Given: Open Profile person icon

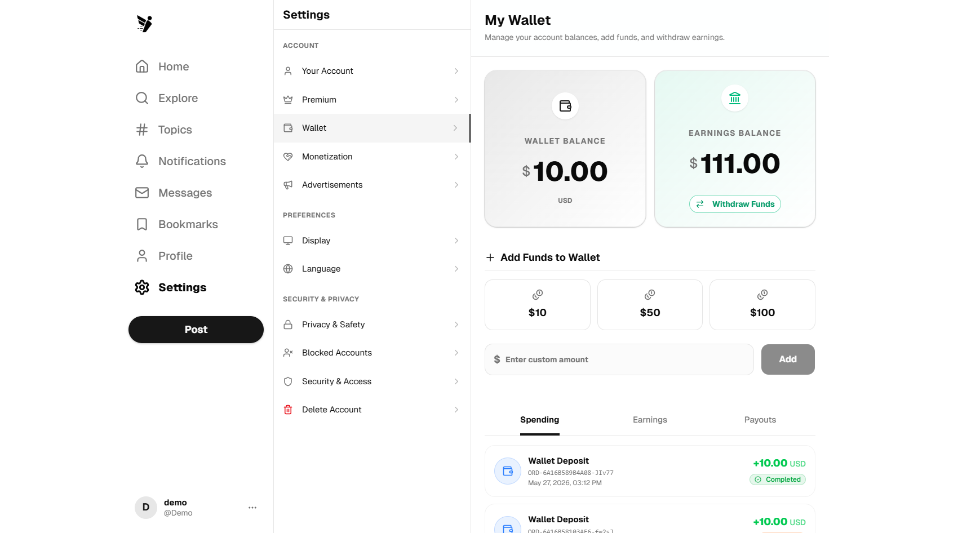Looking at the screenshot, I should pos(142,256).
